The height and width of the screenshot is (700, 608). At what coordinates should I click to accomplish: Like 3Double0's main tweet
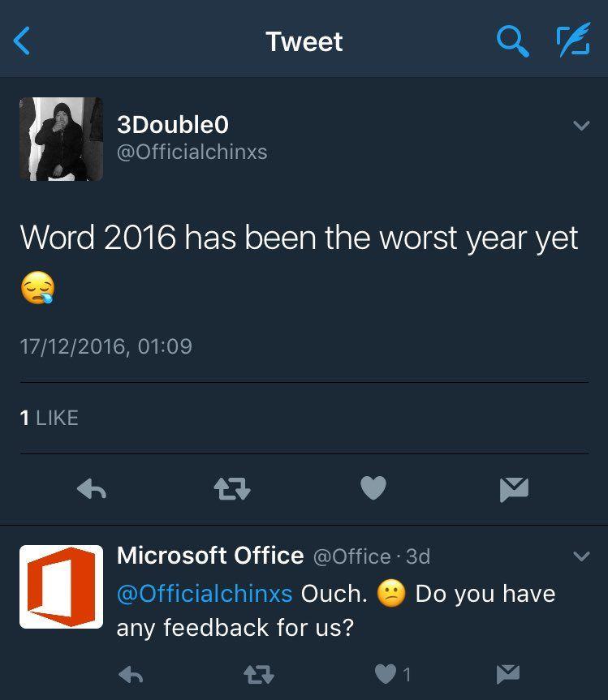(373, 488)
